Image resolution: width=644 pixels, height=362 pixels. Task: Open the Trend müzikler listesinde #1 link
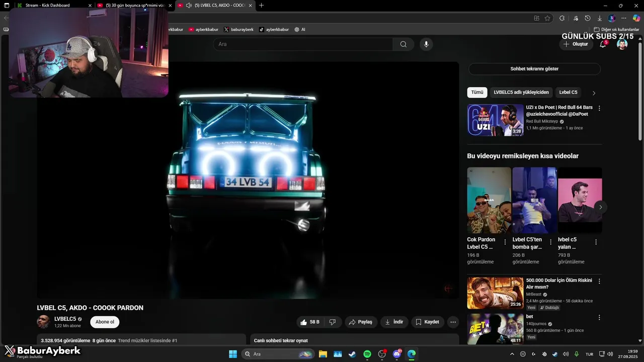(x=147, y=340)
